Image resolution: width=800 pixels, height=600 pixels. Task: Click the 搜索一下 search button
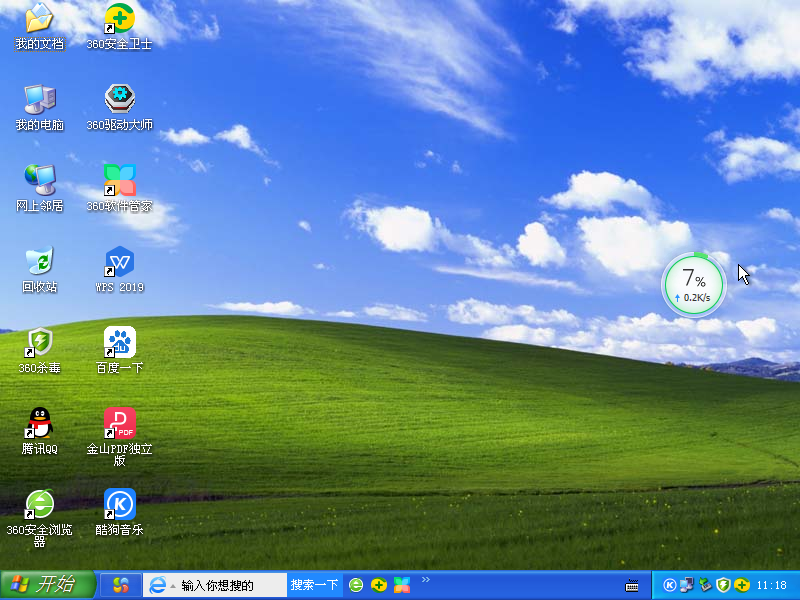point(313,585)
